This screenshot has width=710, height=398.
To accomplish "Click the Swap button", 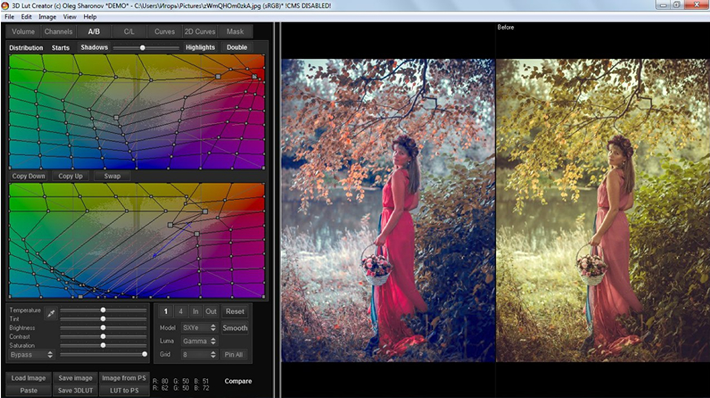I will pyautogui.click(x=112, y=176).
